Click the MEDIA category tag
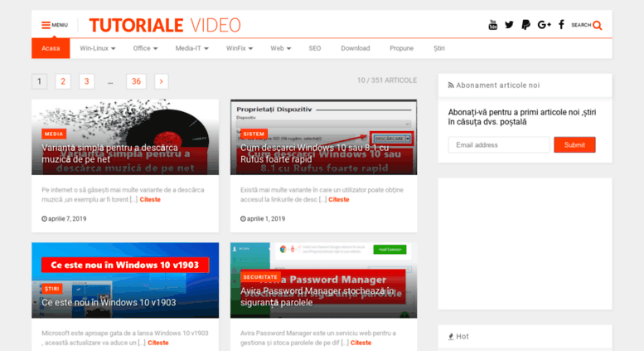This screenshot has height=351, width=644. (x=54, y=134)
